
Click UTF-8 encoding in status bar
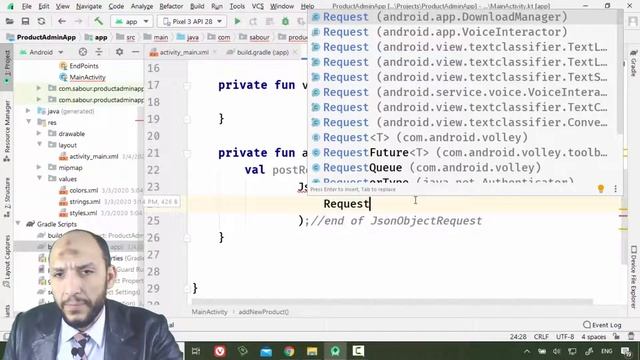point(565,337)
